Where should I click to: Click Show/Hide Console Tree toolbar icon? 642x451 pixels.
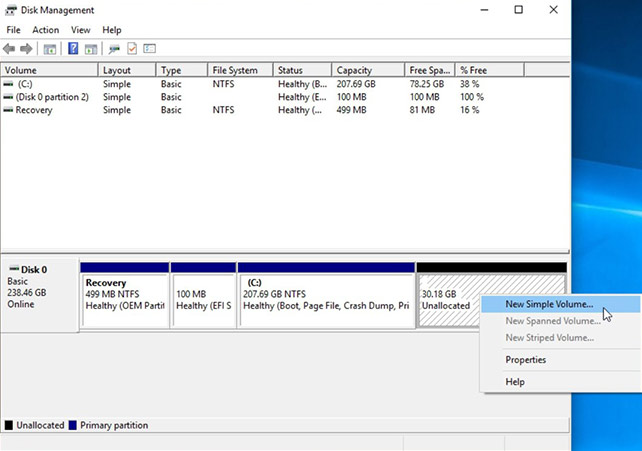pyautogui.click(x=52, y=48)
